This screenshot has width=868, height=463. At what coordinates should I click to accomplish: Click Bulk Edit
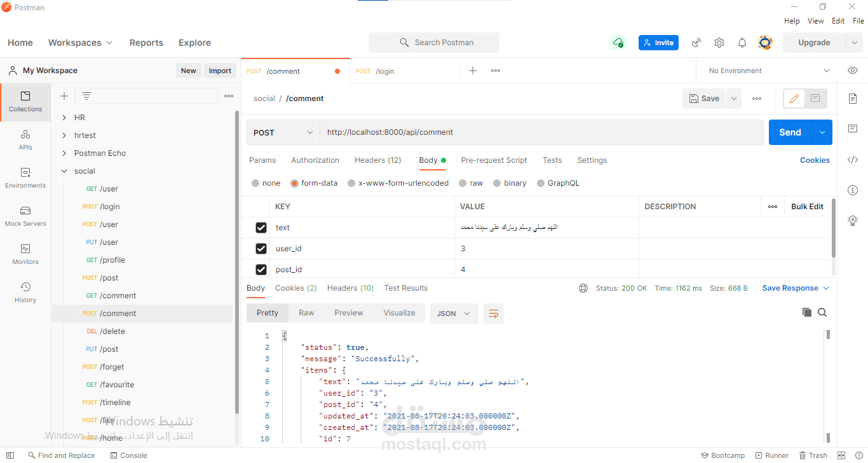click(x=807, y=207)
